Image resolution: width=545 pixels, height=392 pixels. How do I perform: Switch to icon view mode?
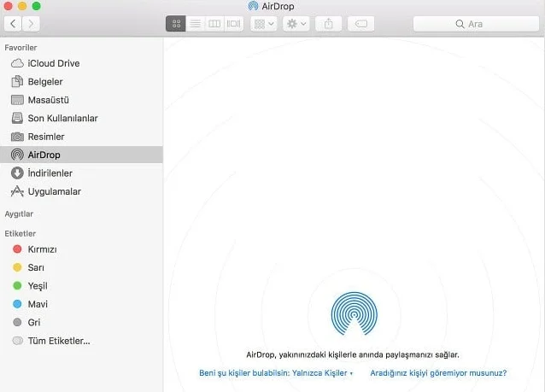(x=176, y=24)
